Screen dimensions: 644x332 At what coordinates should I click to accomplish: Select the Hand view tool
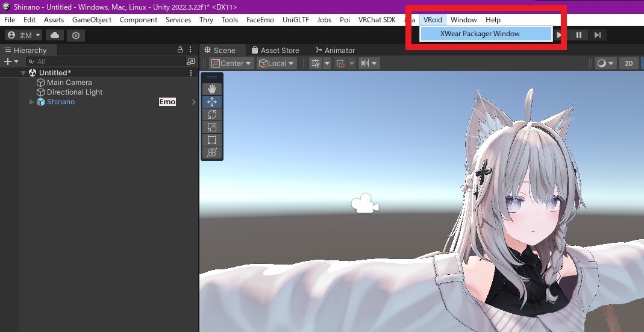click(212, 89)
